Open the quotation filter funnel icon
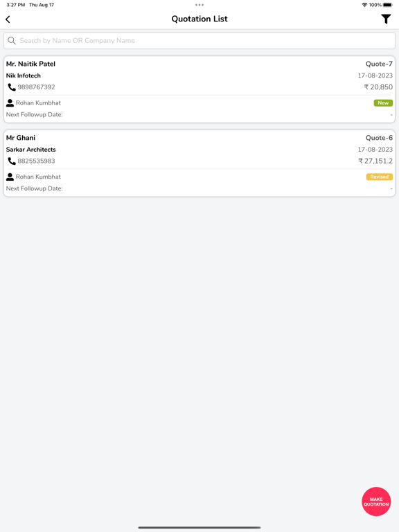Image resolution: width=399 pixels, height=532 pixels. [x=386, y=19]
